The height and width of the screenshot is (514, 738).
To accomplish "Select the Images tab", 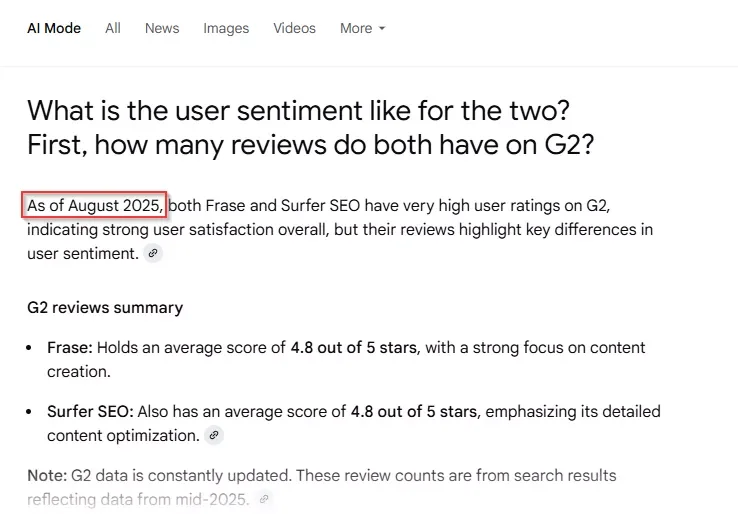I will tap(226, 28).
